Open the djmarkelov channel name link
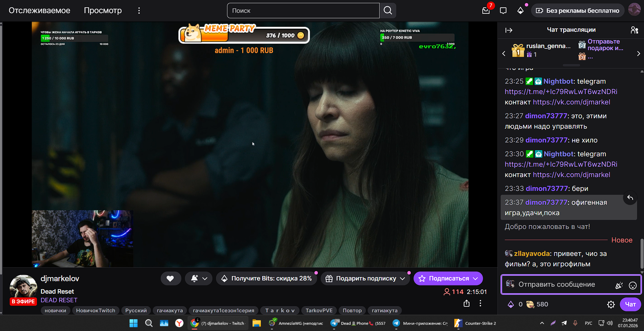Viewport: 644px width, 331px height. point(60,278)
